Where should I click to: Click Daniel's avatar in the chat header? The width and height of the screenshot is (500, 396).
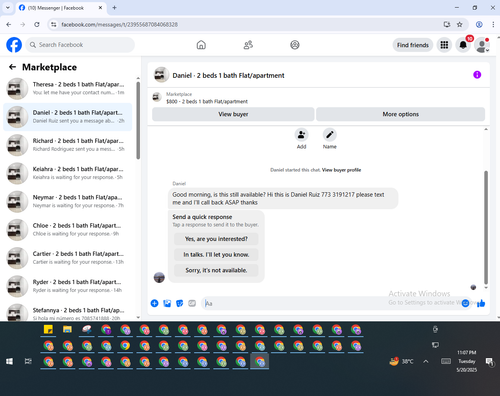(x=161, y=75)
